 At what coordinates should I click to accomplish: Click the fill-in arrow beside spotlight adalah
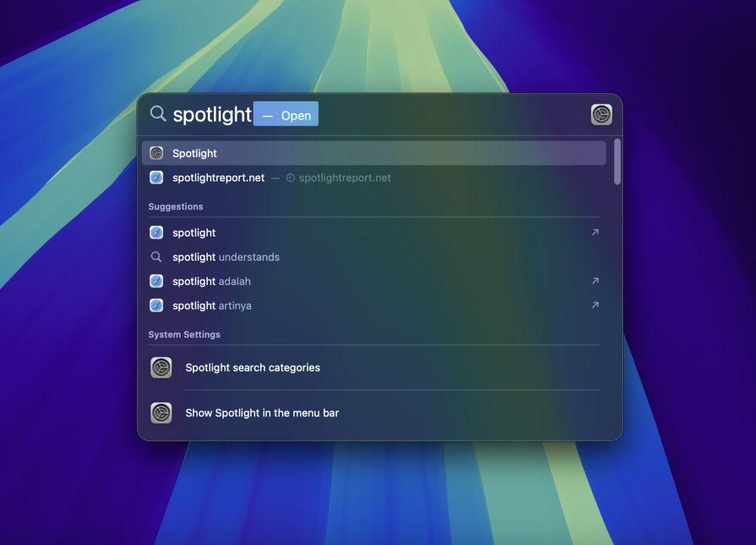(595, 281)
